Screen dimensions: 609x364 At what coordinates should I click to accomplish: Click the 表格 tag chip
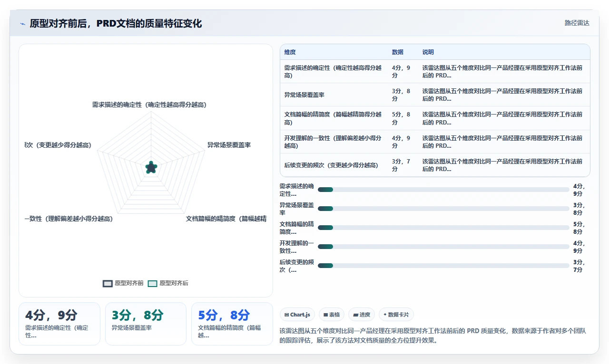[x=332, y=315]
